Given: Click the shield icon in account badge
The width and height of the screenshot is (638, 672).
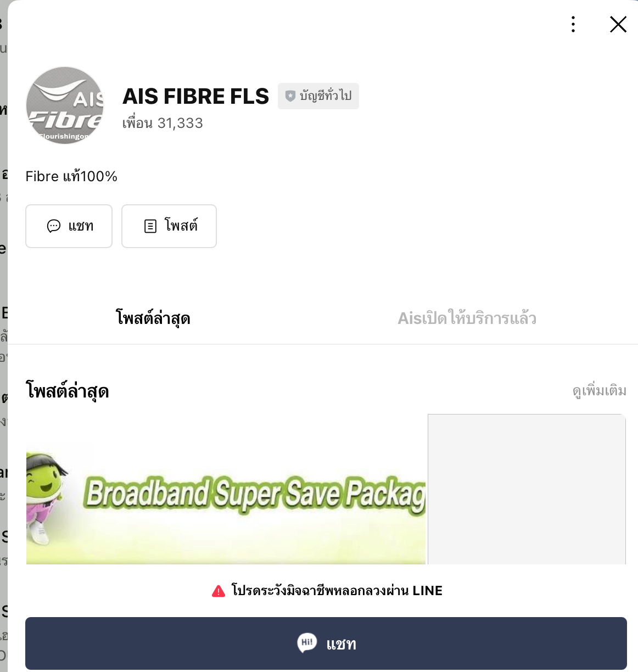Looking at the screenshot, I should coord(290,96).
